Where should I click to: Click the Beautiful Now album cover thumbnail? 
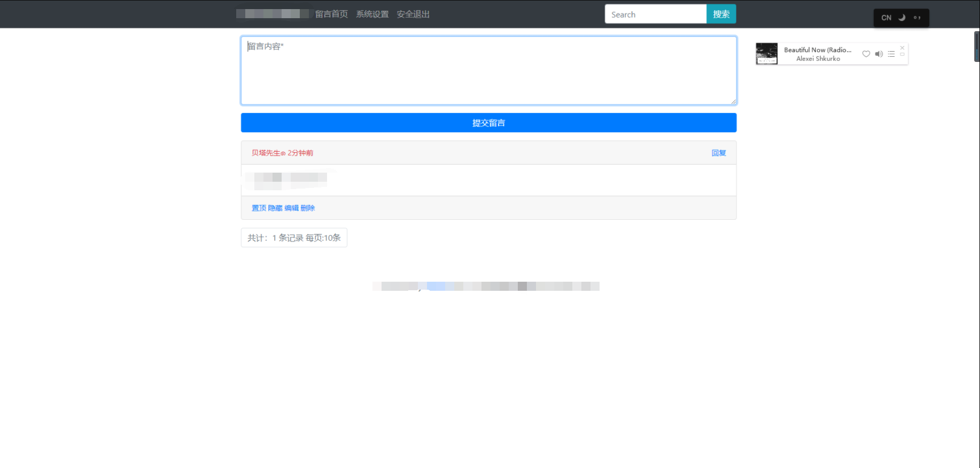(x=767, y=54)
